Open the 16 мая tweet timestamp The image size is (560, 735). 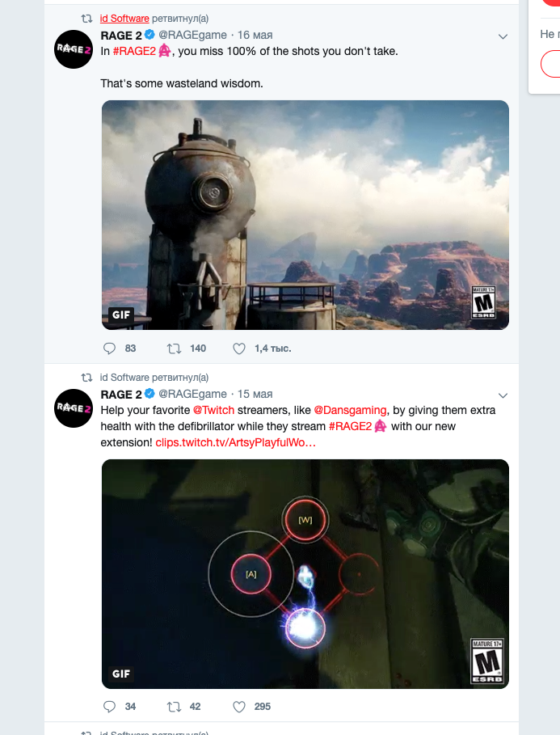[255, 35]
